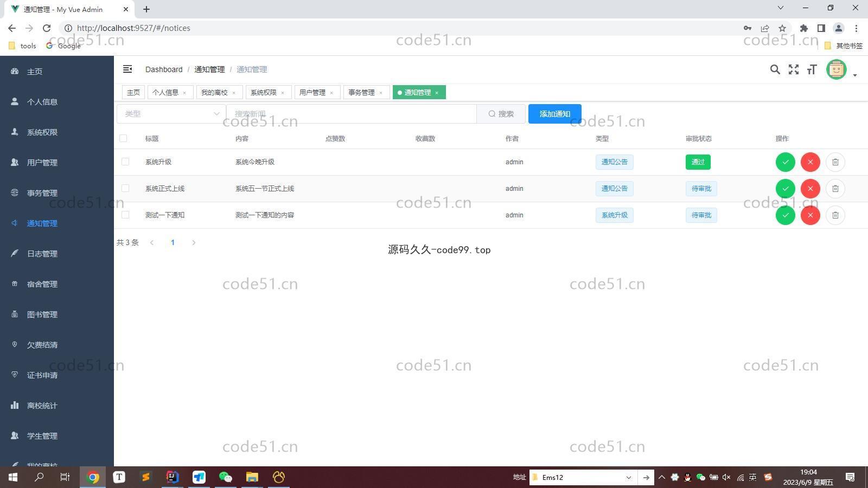Screen dimensions: 868x488
Task: Check the 系统升级 row checkbox
Action: point(125,162)
